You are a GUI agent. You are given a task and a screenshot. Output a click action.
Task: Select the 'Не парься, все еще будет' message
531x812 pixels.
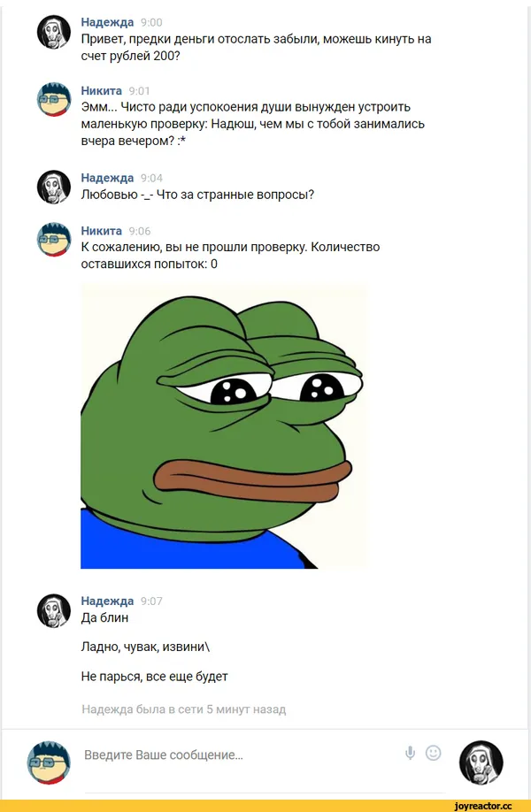pos(154,677)
